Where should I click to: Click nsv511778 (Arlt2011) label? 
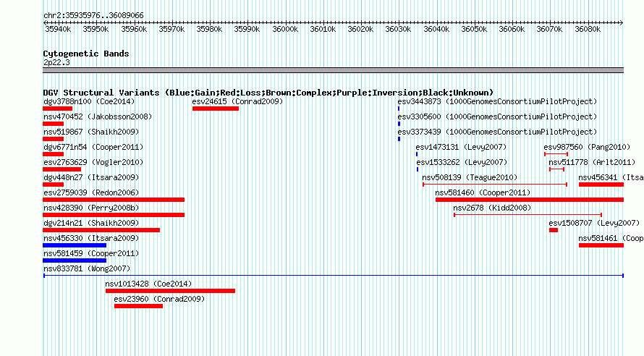coord(592,162)
